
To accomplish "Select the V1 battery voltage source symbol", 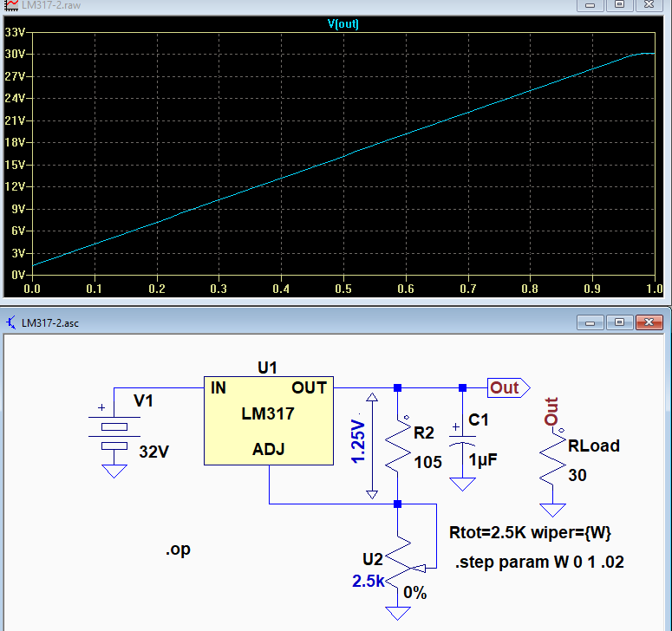I will [114, 433].
